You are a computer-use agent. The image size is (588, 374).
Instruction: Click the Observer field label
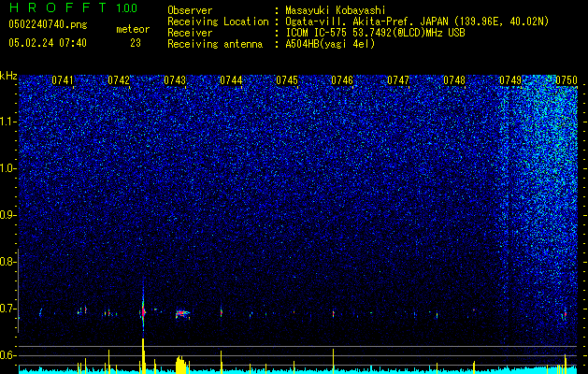[x=190, y=10]
